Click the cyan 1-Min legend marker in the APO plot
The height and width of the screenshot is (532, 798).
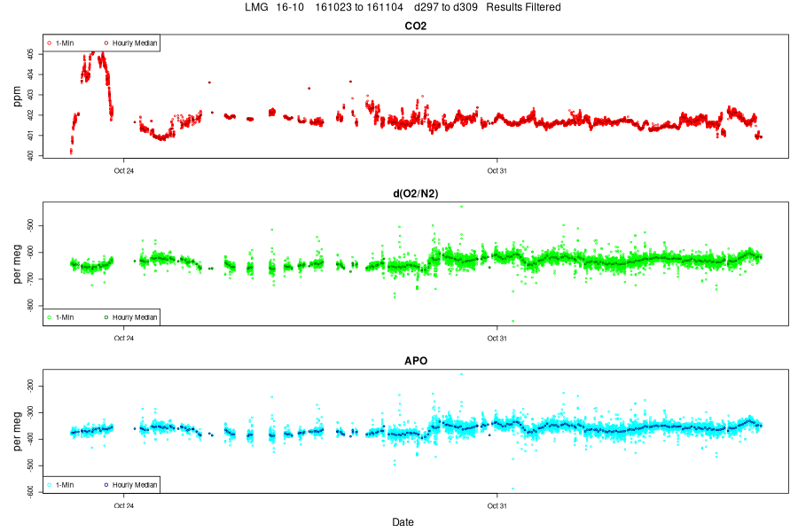point(50,485)
